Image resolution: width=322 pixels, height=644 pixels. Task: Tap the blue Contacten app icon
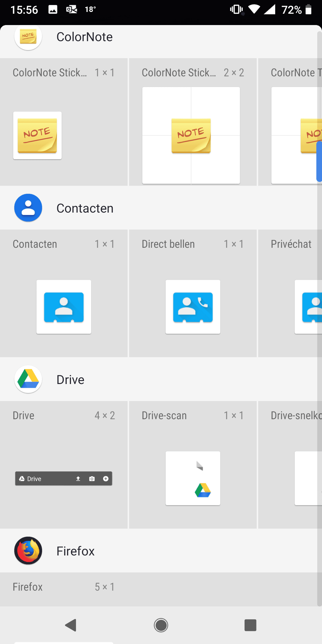coord(28,208)
